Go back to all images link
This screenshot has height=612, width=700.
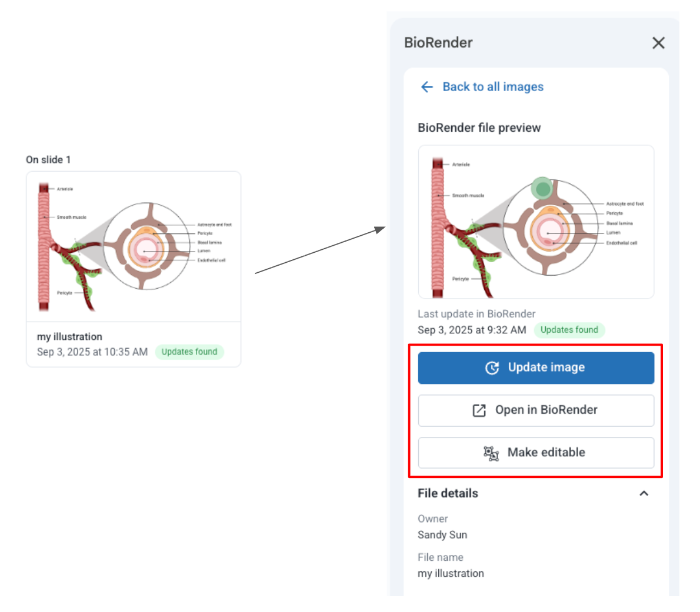coord(492,87)
